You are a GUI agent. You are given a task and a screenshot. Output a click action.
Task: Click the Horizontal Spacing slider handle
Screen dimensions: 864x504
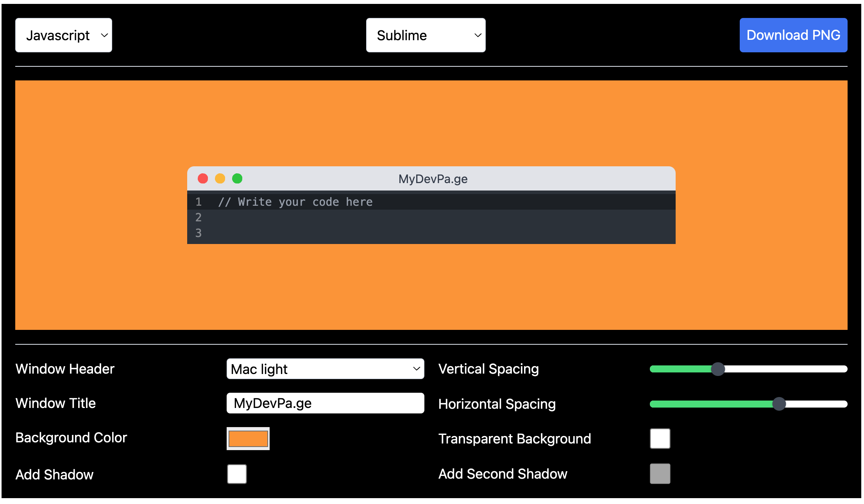tap(779, 404)
